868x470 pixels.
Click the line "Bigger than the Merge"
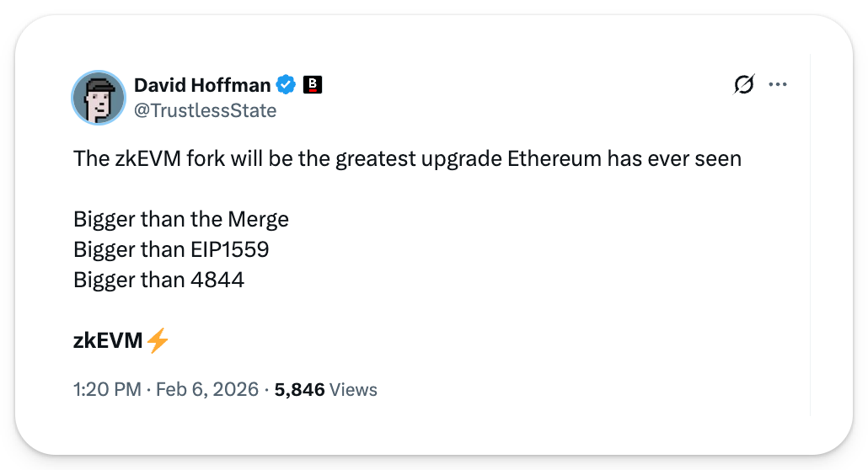[x=181, y=220]
